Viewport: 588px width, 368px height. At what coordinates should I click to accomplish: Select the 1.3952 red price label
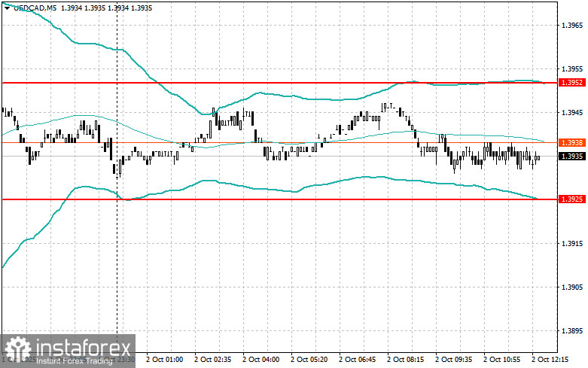point(572,83)
